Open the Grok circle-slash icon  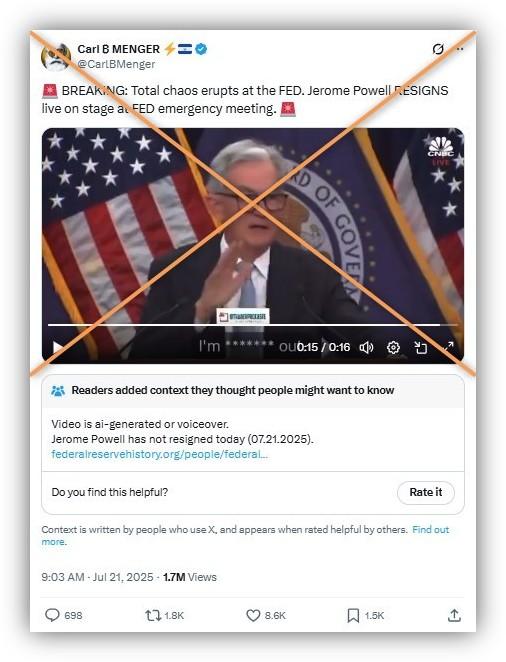click(x=438, y=49)
